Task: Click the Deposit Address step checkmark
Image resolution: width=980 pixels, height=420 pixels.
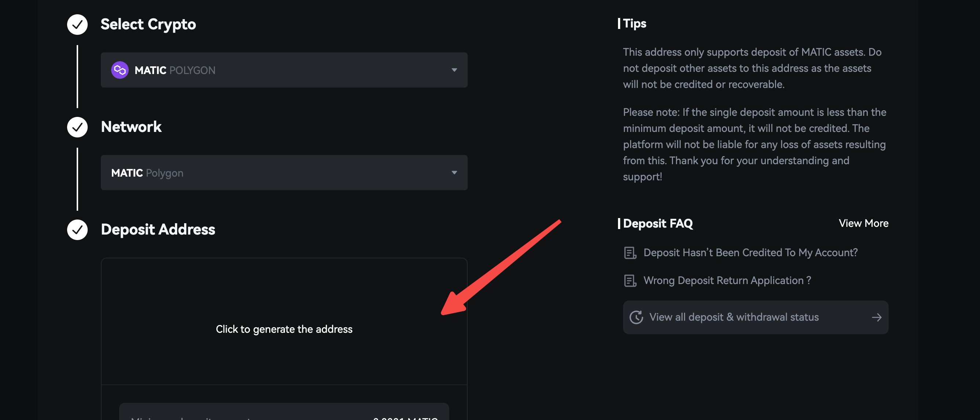Action: pyautogui.click(x=77, y=229)
